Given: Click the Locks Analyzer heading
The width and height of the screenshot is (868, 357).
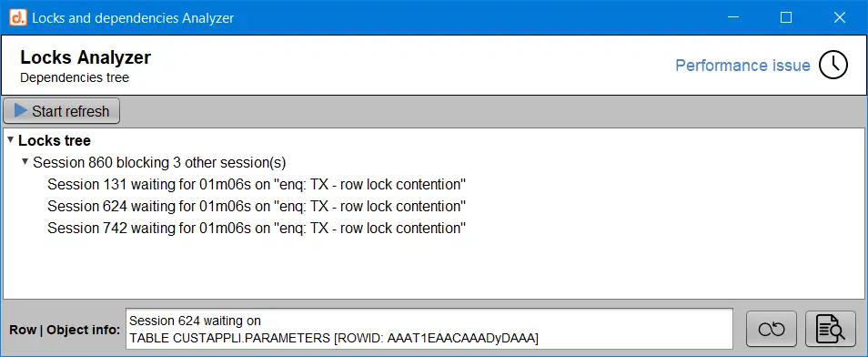Looking at the screenshot, I should click(86, 57).
